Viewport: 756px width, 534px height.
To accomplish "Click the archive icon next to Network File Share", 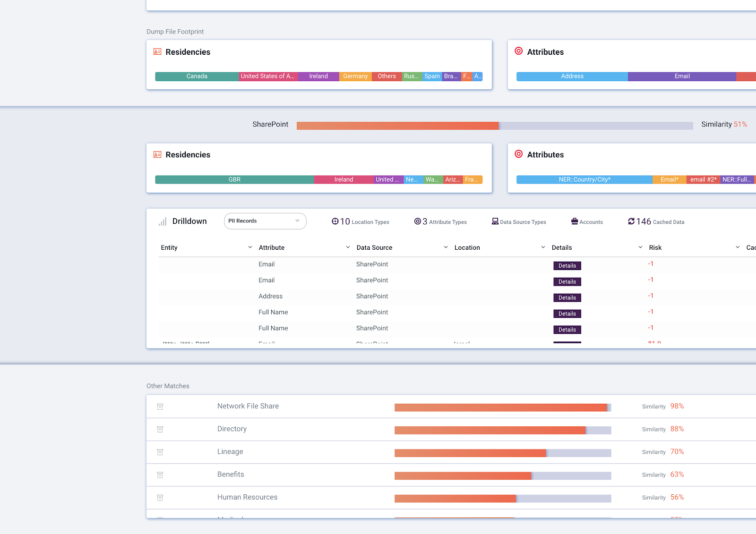I will click(x=160, y=407).
